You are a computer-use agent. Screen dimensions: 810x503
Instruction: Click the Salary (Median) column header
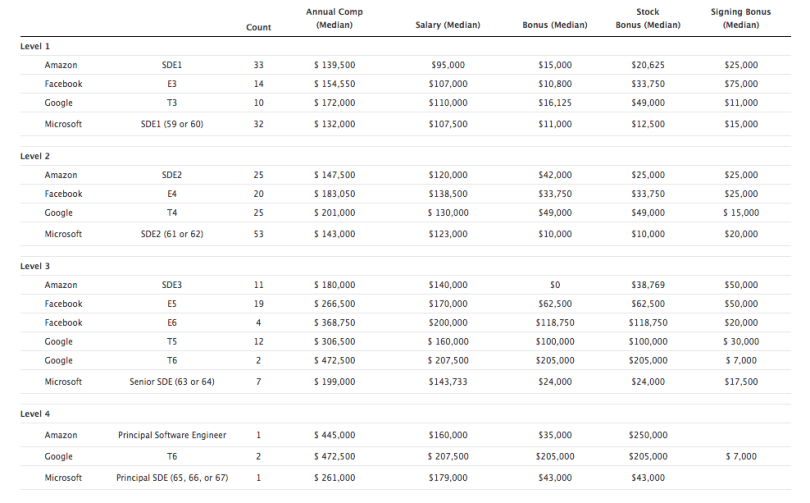447,24
